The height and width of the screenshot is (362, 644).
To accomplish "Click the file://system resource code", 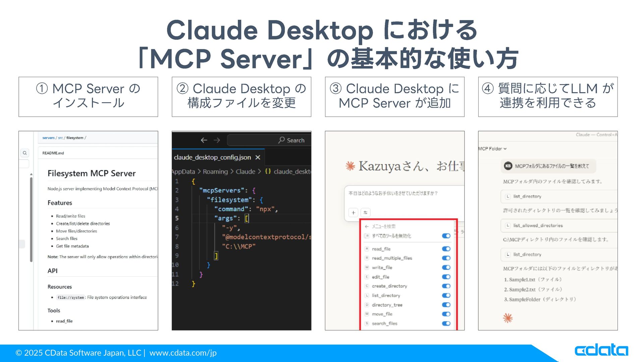I will [70, 297].
